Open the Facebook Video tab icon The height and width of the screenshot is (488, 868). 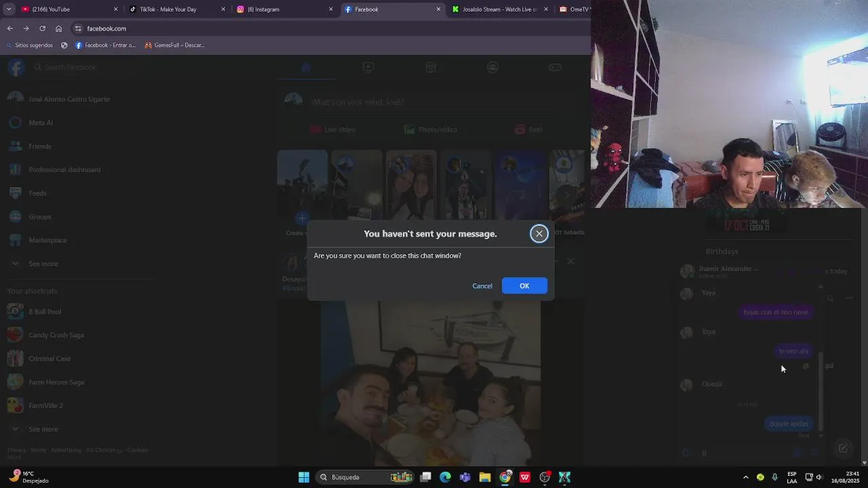coord(368,67)
